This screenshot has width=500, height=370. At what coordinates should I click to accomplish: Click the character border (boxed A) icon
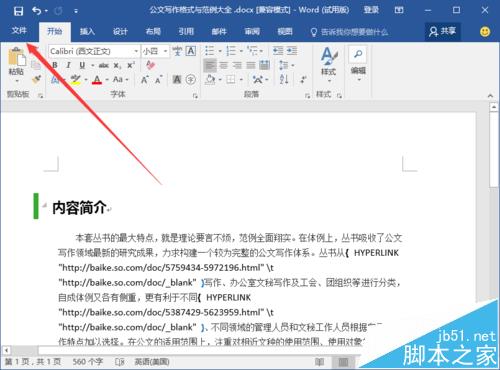(x=191, y=51)
